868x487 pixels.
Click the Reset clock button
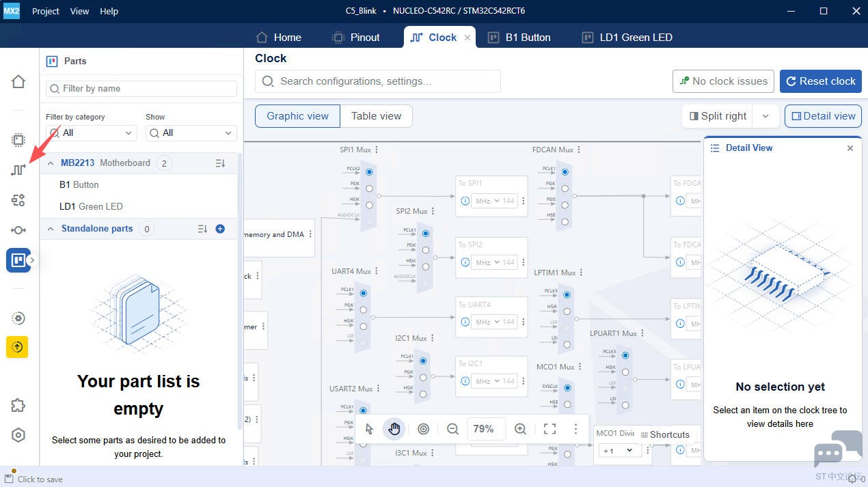pos(820,81)
